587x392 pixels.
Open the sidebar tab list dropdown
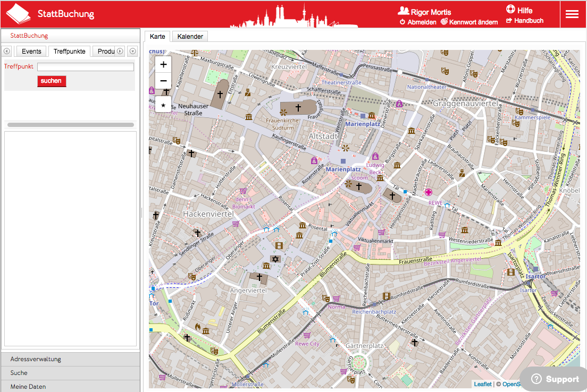tap(133, 52)
